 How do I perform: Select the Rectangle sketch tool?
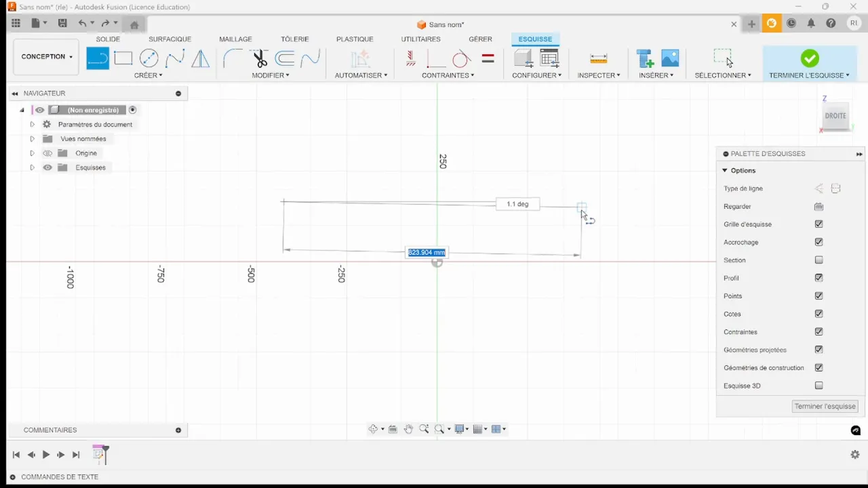click(123, 59)
